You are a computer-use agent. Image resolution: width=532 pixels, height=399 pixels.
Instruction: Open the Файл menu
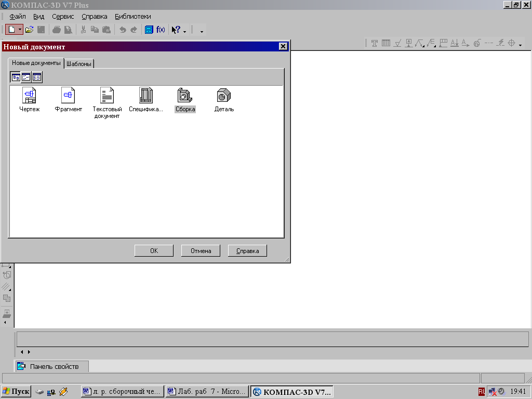[x=17, y=16]
